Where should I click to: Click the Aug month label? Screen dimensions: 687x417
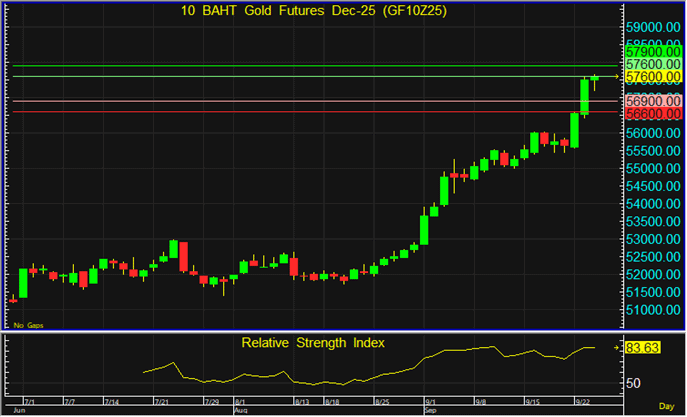240,410
